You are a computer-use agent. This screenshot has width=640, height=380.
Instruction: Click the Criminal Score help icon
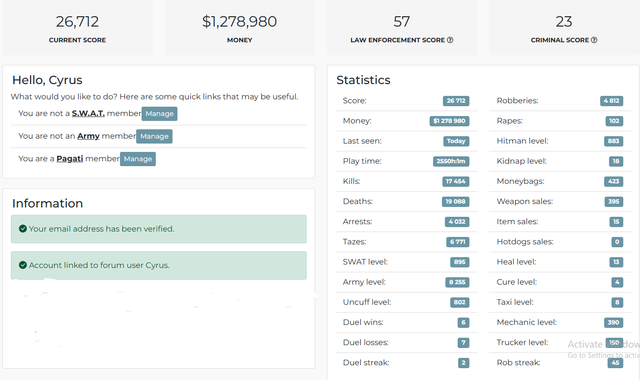pyautogui.click(x=594, y=40)
